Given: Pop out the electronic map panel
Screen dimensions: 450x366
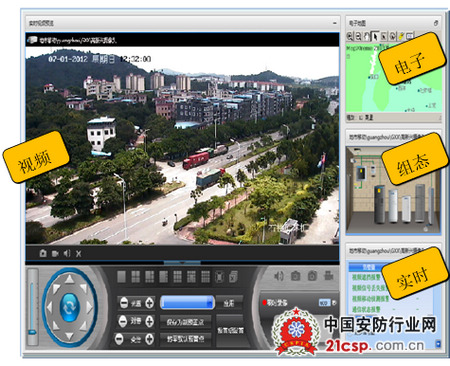Looking at the screenshot, I should 436,23.
